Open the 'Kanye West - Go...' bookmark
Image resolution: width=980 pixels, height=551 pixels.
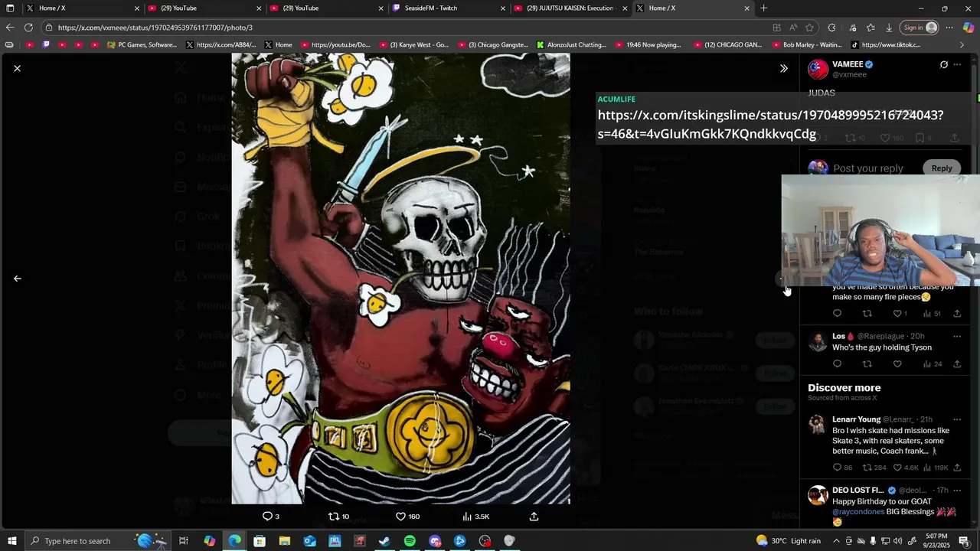pos(414,45)
